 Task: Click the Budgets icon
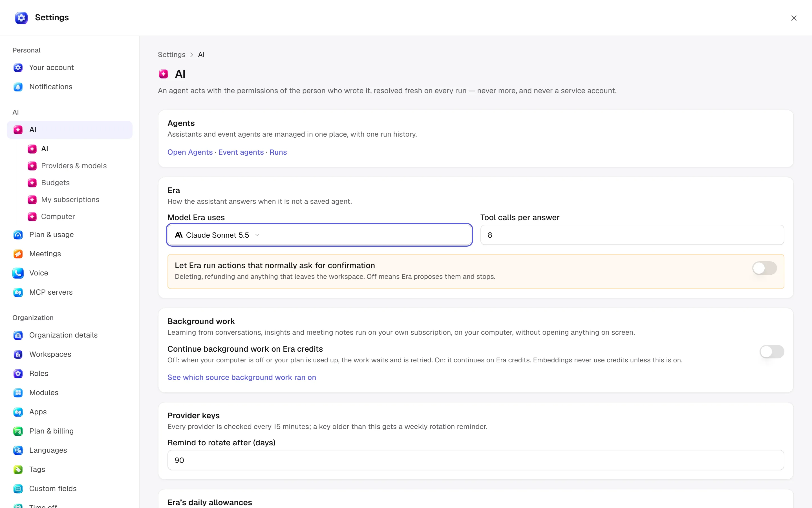click(32, 183)
